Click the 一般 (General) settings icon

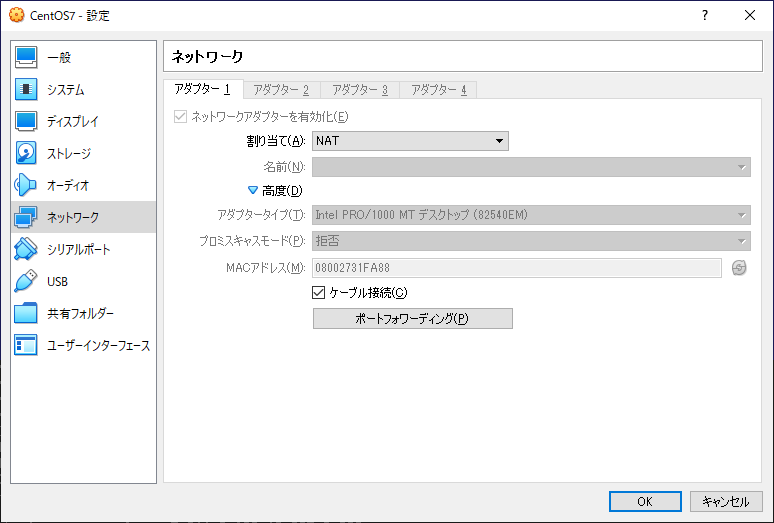click(27, 58)
